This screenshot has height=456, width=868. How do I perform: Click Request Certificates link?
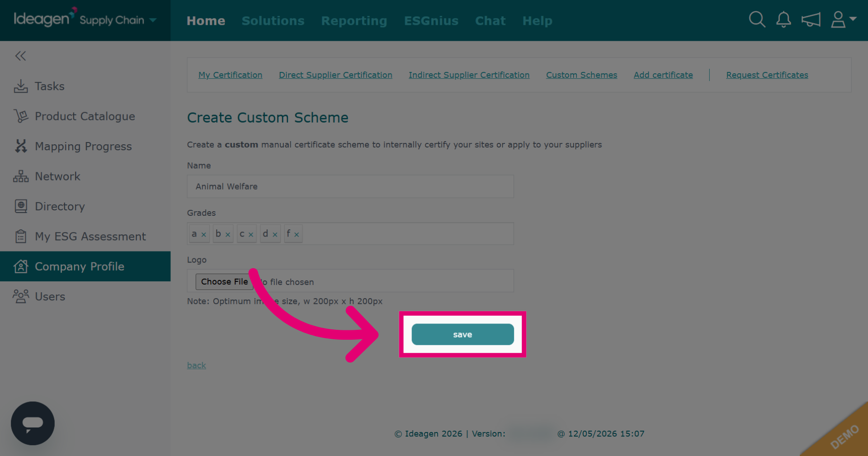coord(767,75)
